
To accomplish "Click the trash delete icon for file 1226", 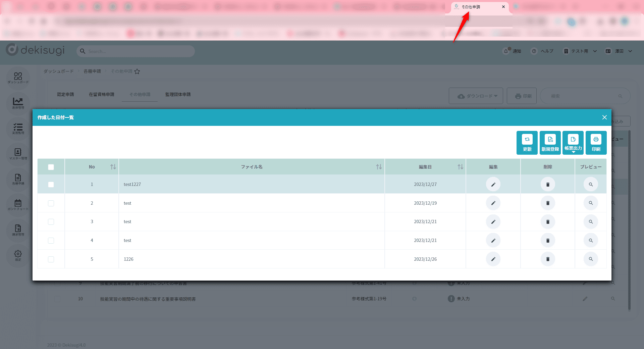I will 548,259.
